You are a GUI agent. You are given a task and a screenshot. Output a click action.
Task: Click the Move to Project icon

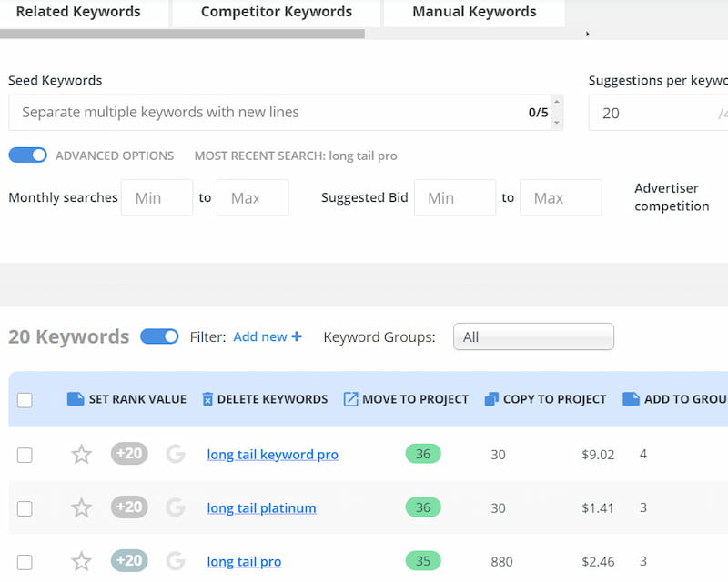pyautogui.click(x=350, y=399)
